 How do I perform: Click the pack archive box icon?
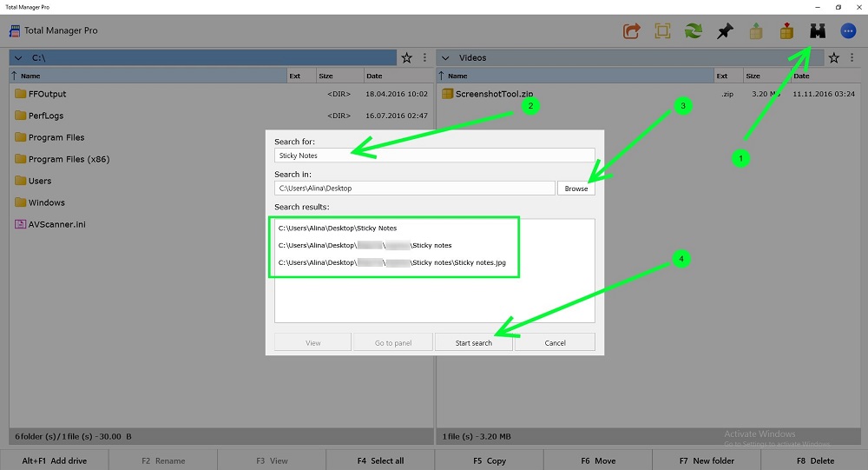tap(786, 31)
